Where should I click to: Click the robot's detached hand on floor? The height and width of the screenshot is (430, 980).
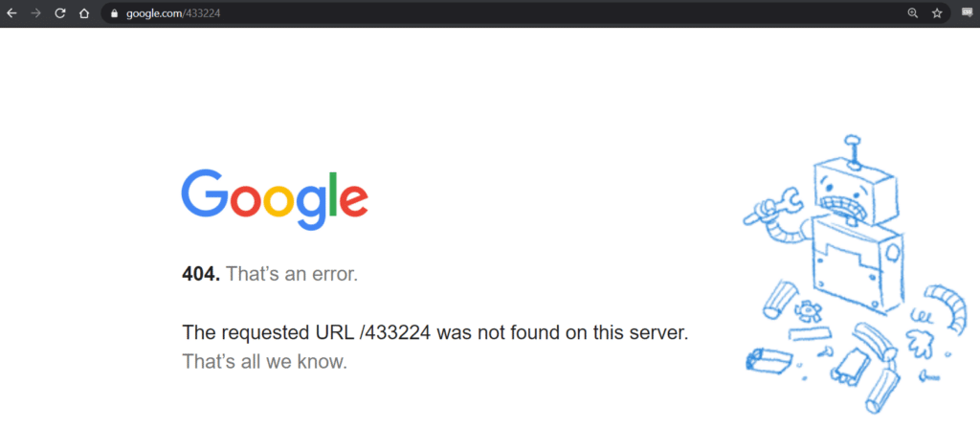coord(920,341)
